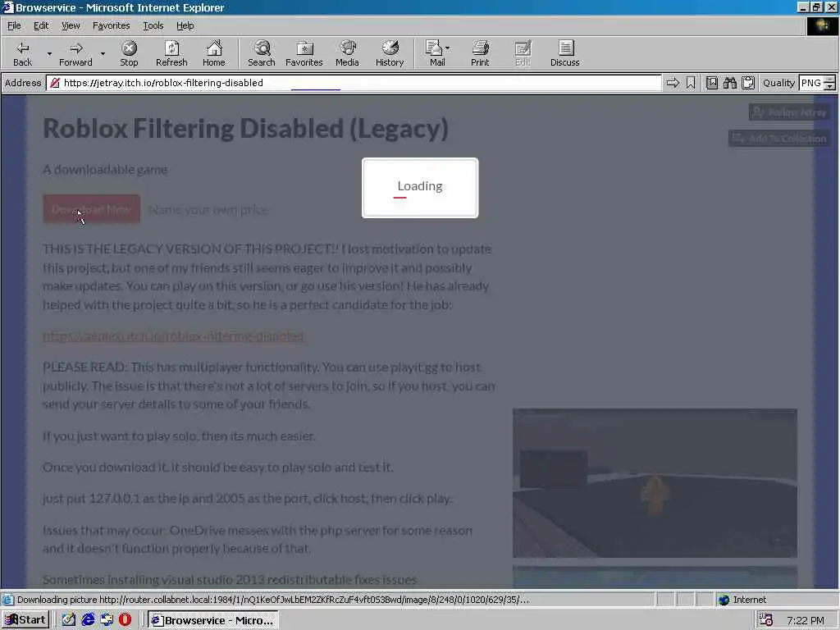
Task: Click the page title 'Roblox Filtering Disabled (Legacy)'
Action: click(245, 129)
